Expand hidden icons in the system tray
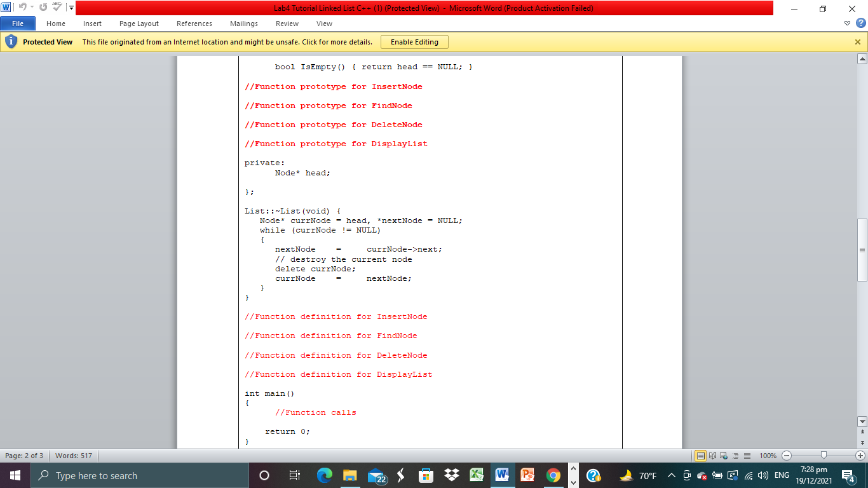Image resolution: width=868 pixels, height=488 pixels. pyautogui.click(x=671, y=475)
